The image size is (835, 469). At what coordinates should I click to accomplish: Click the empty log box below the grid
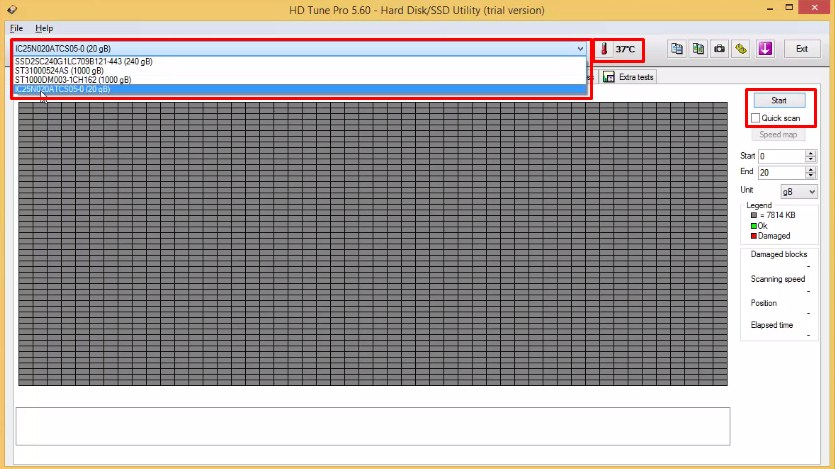click(373, 426)
